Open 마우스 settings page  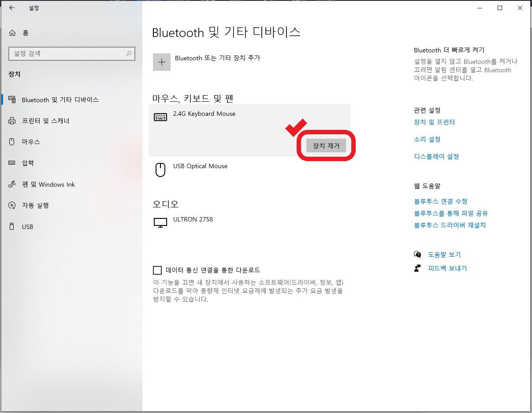[x=31, y=142]
